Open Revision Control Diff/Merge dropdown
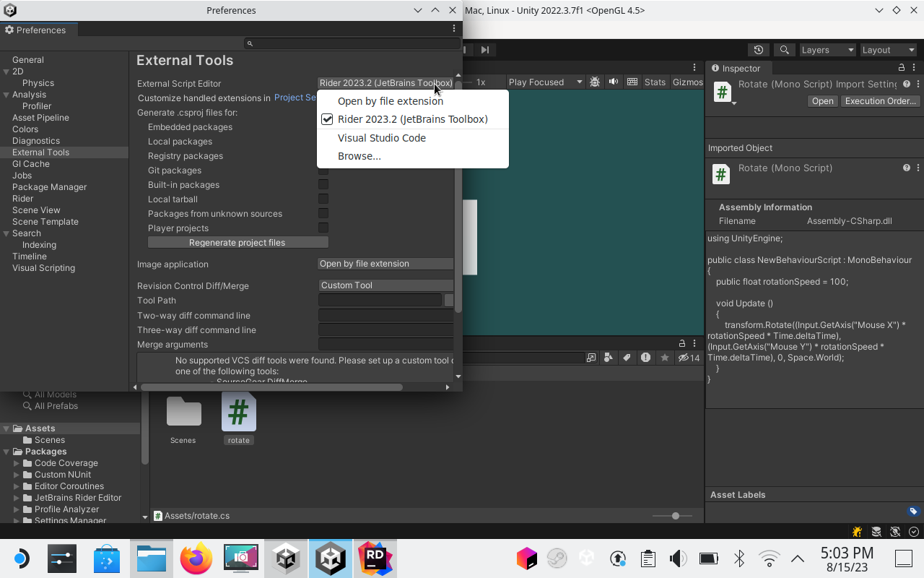The height and width of the screenshot is (578, 924). coord(385,285)
